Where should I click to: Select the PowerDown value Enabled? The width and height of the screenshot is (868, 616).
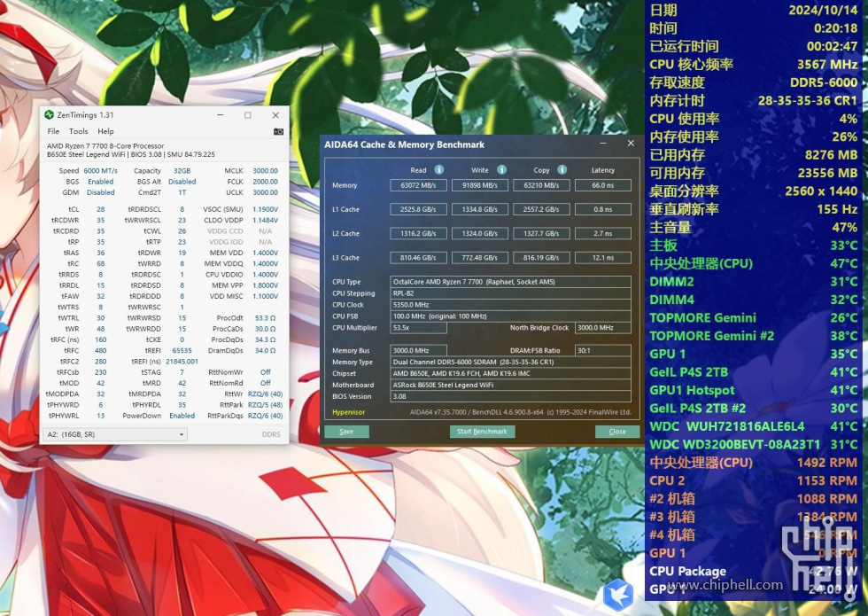click(182, 416)
